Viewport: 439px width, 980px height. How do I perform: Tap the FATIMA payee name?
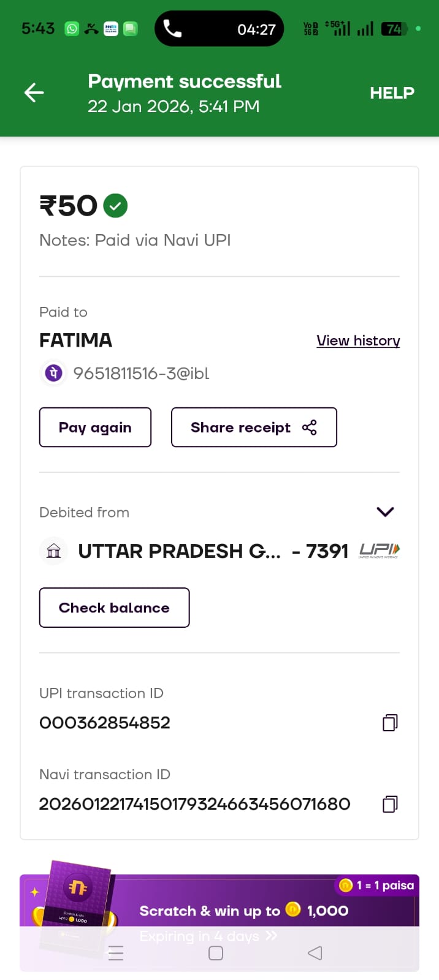coord(76,341)
